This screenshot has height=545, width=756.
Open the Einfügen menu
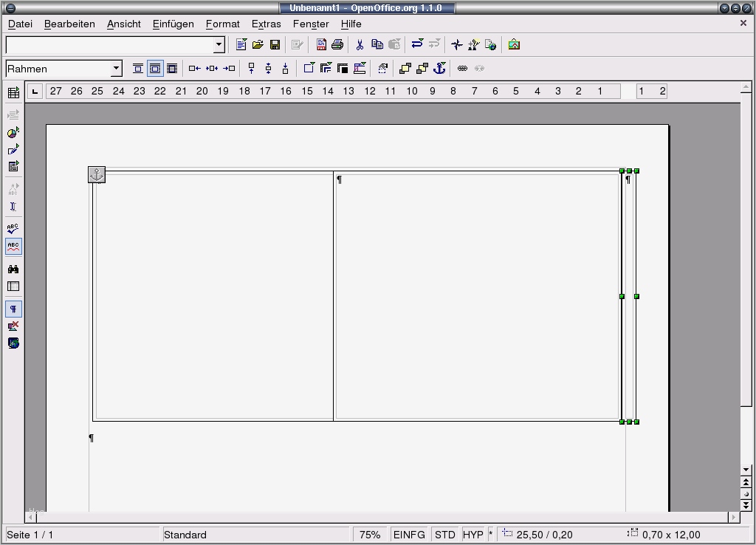coord(173,24)
